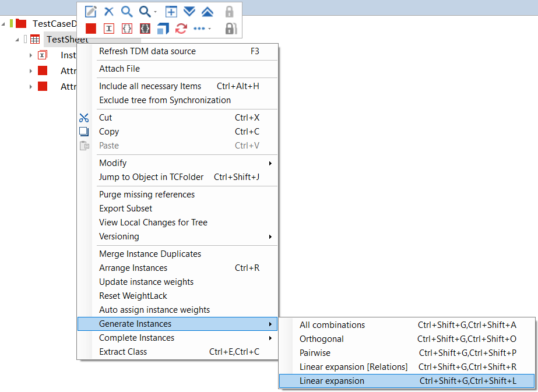Image resolution: width=538 pixels, height=392 pixels.
Task: Open the search-with-arrow dropdown in toolbar
Action: pyautogui.click(x=146, y=11)
